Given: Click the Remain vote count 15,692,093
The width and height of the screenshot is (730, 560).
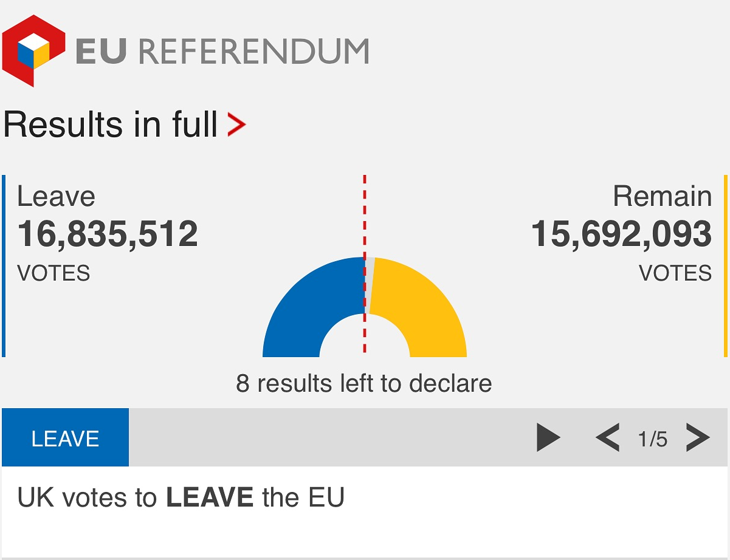Looking at the screenshot, I should click(621, 234).
